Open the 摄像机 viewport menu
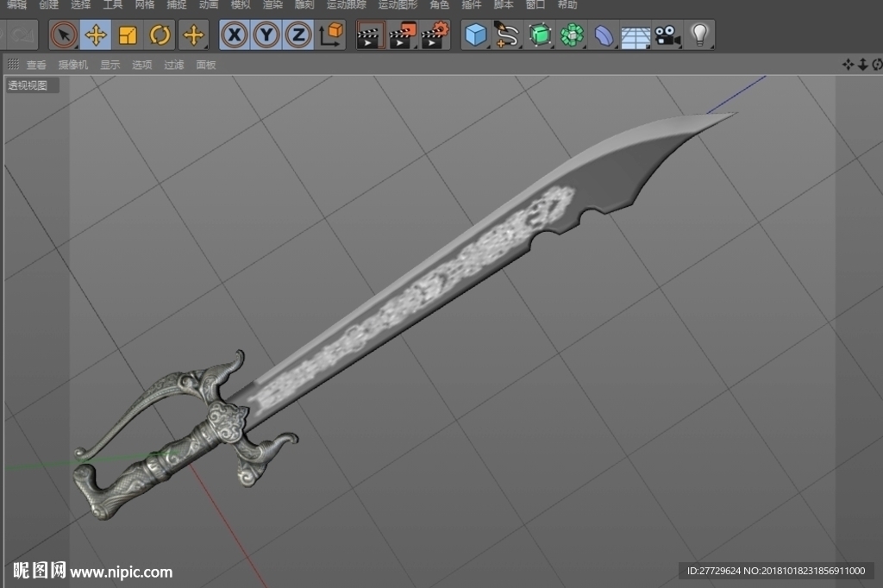Image resolution: width=883 pixels, height=588 pixels. click(73, 65)
